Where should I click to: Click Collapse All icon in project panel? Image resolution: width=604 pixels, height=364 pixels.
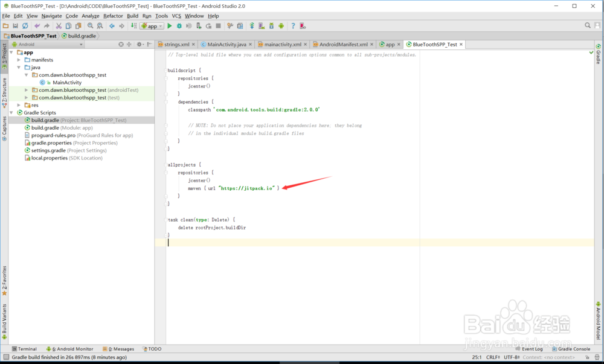129,44
